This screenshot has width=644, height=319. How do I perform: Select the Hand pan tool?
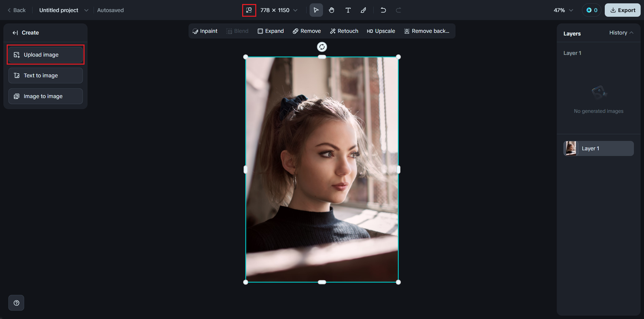pyautogui.click(x=332, y=10)
